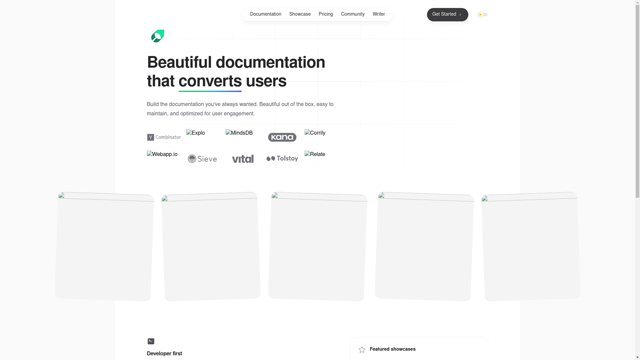Click the Kana logo

[282, 137]
